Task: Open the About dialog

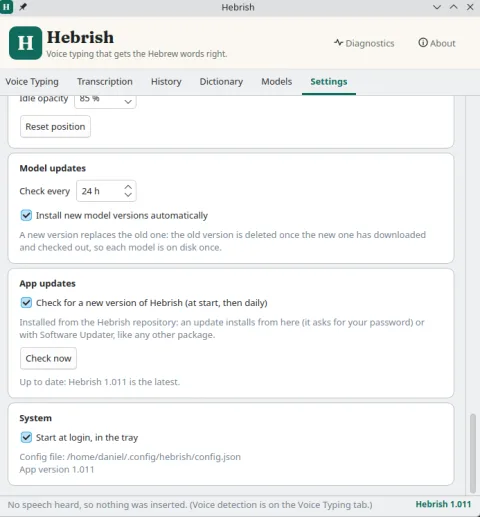Action: tap(437, 43)
